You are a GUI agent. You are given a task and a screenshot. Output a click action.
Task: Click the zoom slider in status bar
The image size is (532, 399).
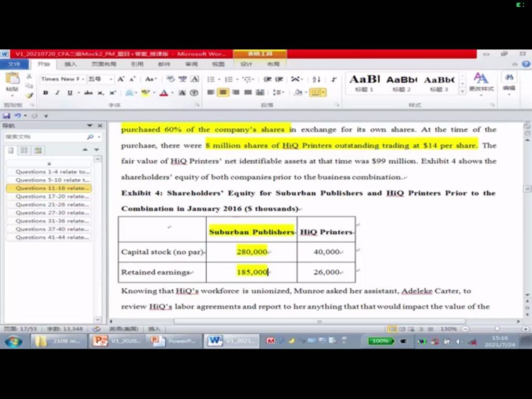tap(497, 329)
